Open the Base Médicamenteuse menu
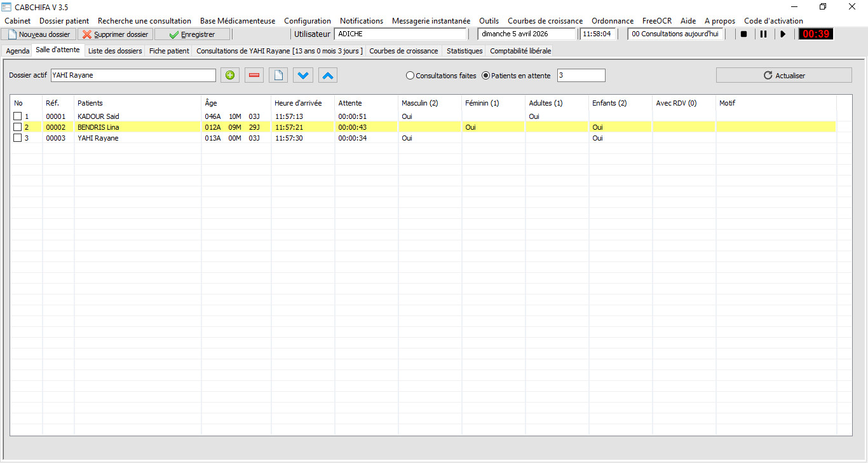This screenshot has height=463, width=868. pyautogui.click(x=238, y=21)
